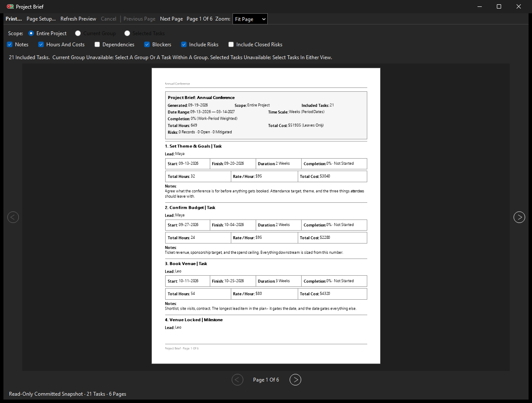
Task: Click Total Hours 54 cell
Action: [198, 294]
